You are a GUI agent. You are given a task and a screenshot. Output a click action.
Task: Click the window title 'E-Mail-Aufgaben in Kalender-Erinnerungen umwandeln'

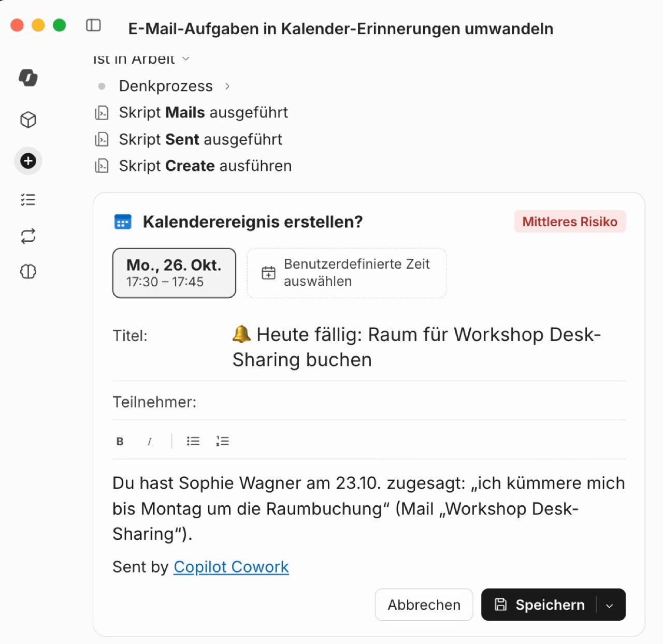click(x=341, y=28)
